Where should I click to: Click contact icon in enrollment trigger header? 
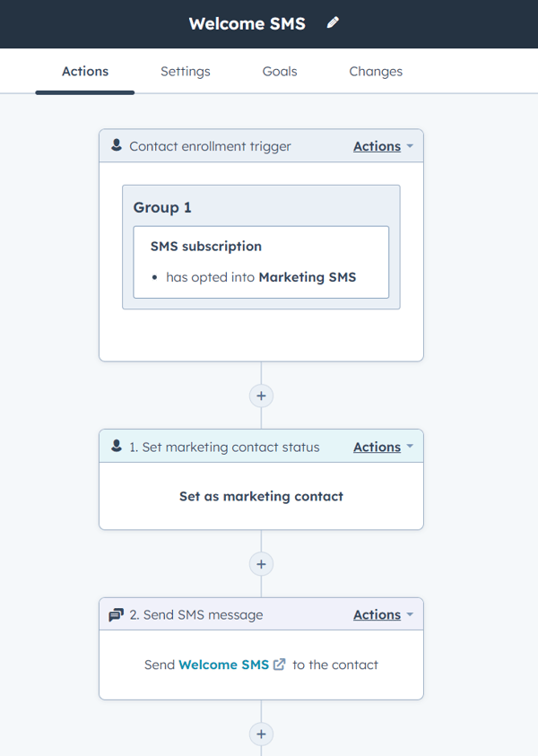point(117,145)
